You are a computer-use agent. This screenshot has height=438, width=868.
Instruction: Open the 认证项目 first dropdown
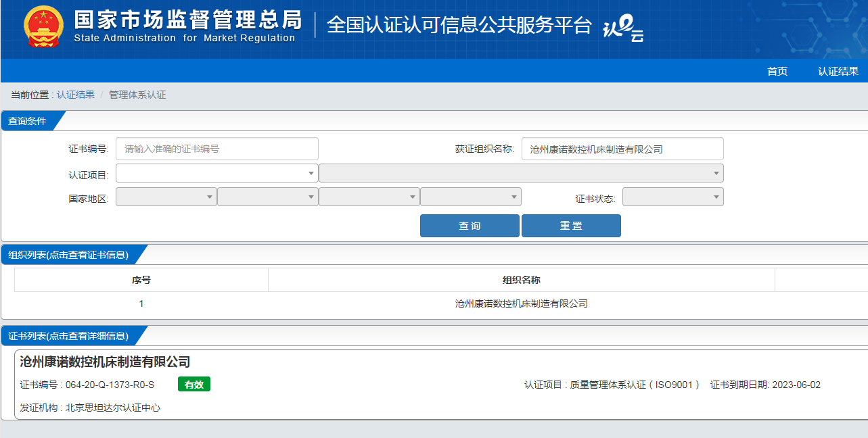[217, 173]
